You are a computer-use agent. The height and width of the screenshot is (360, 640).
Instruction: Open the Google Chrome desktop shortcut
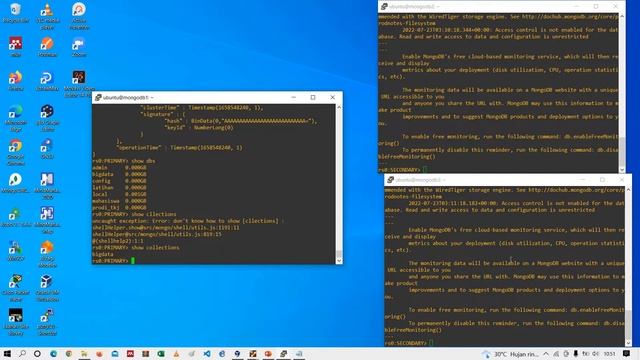(x=16, y=152)
